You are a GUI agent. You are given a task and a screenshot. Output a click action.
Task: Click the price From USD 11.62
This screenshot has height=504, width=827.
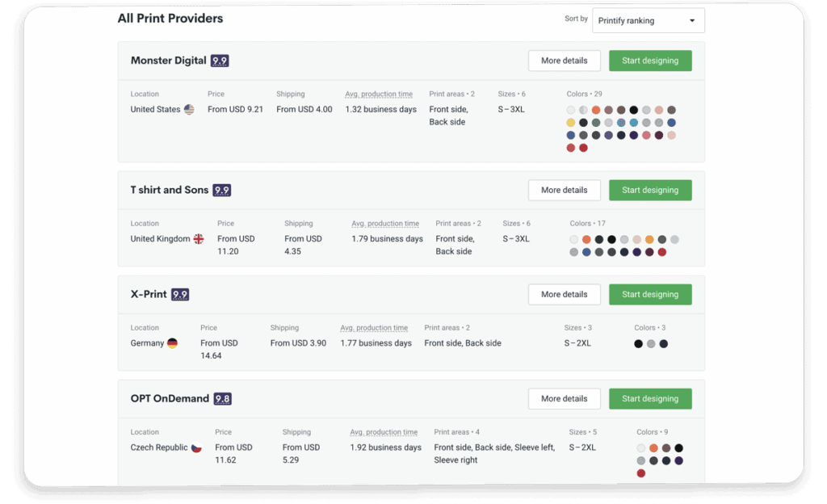click(x=233, y=454)
